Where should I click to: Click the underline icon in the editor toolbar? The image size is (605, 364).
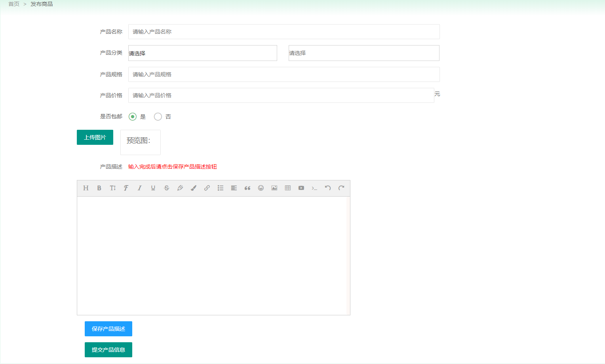tap(153, 188)
